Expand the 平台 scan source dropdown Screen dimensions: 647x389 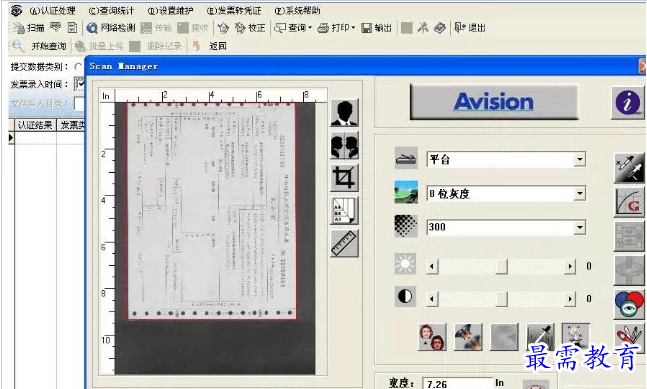(580, 159)
